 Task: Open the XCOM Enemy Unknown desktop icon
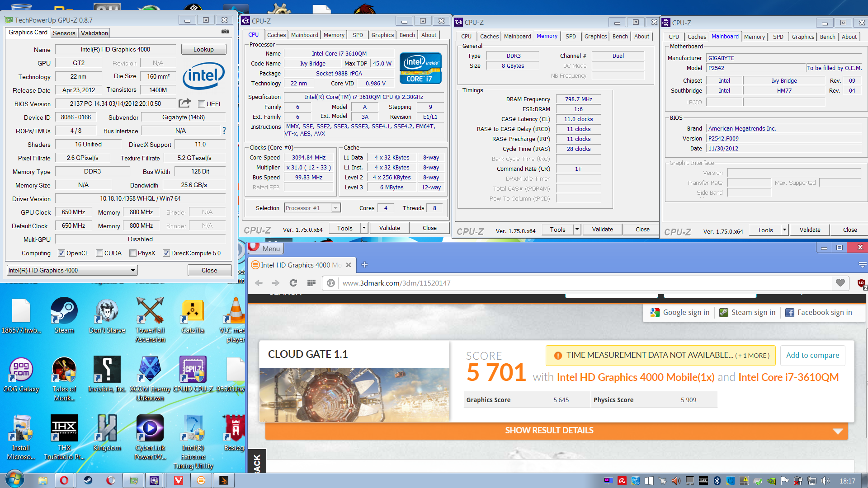point(150,379)
